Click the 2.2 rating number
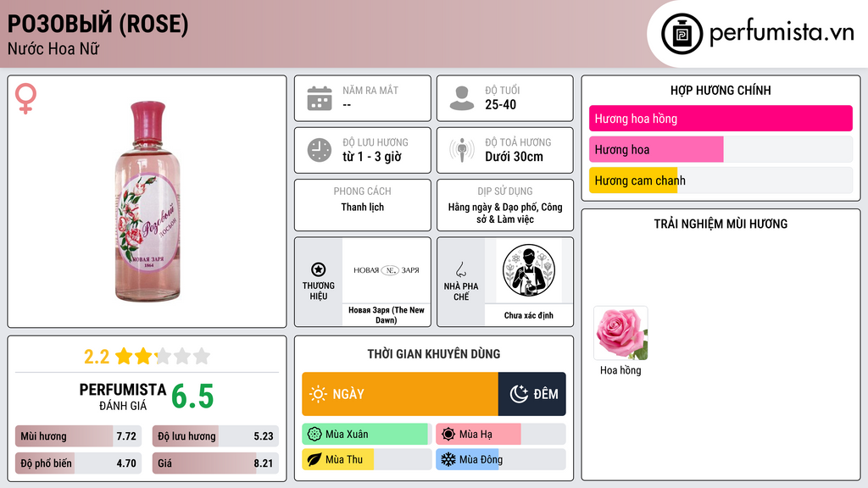 97,357
